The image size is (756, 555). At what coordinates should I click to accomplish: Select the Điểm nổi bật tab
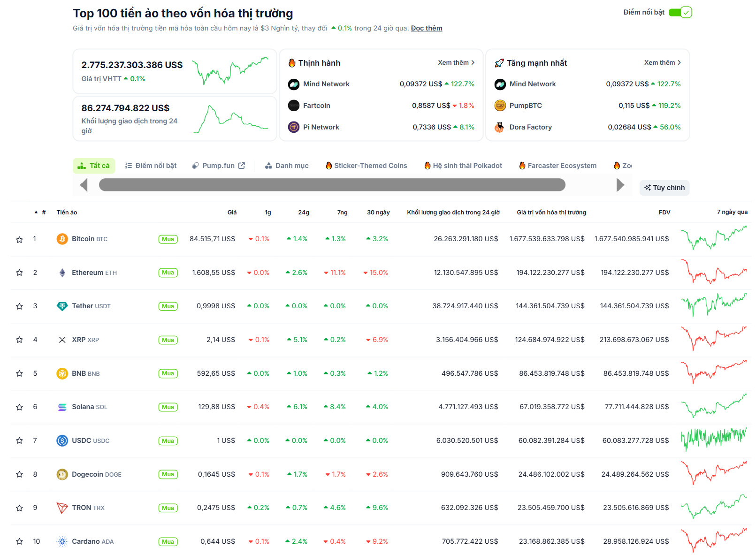click(x=151, y=166)
